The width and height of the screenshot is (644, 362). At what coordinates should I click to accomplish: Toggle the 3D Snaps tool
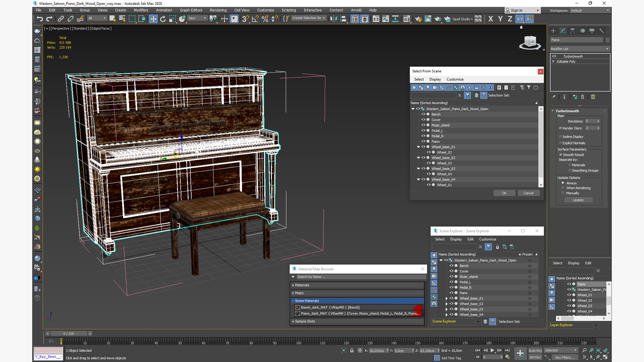point(246,19)
